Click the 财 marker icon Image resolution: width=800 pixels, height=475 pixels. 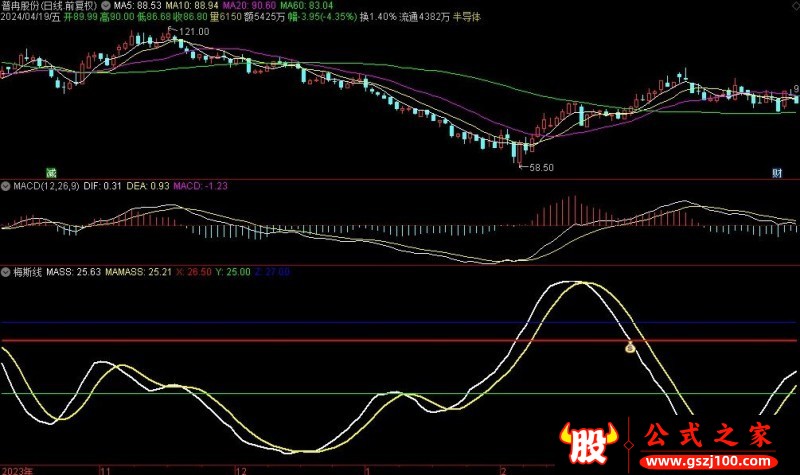[776, 172]
